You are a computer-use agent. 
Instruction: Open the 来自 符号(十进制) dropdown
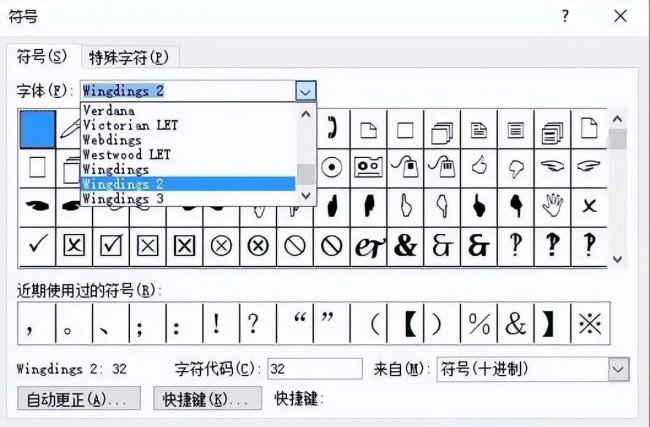(x=618, y=369)
